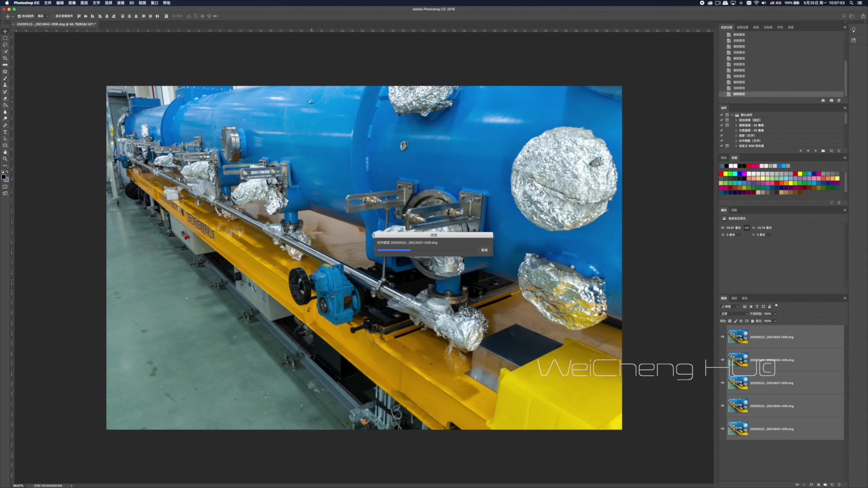The image size is (868, 488).
Task: Pick the red swatch in Swatches panel
Action: 721,174
